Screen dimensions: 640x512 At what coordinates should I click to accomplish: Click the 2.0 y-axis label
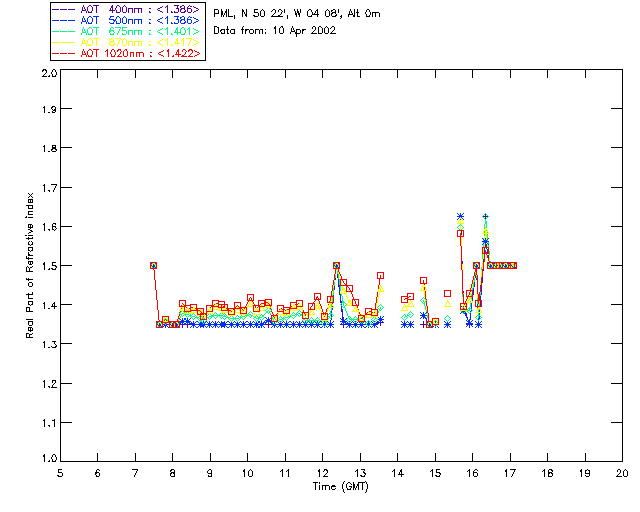pos(49,73)
